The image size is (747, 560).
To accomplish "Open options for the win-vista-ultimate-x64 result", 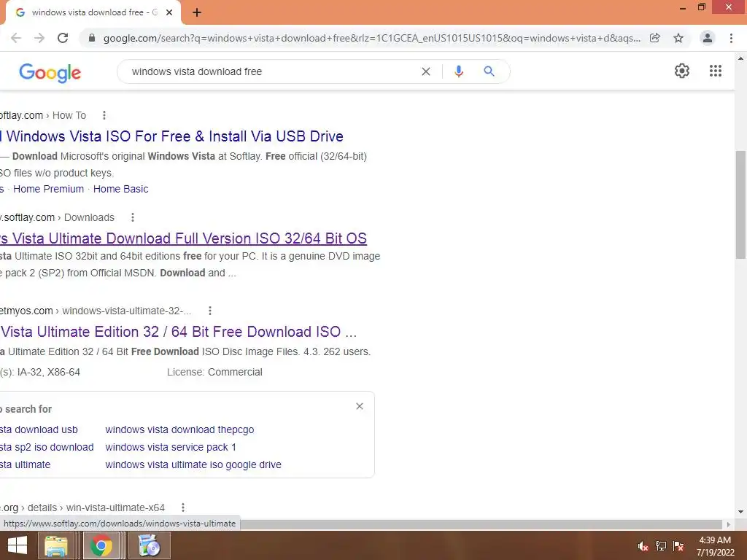I will click(x=182, y=507).
